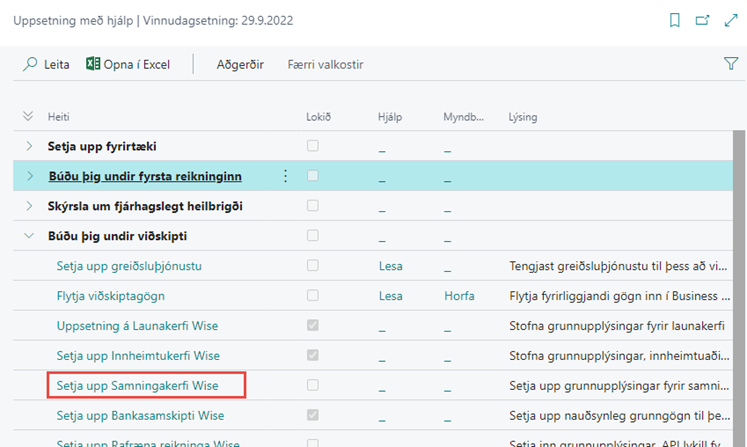This screenshot has height=447, width=747.
Task: Expand Skýrsla um fjárhagslegt heilbrigði group
Action: [x=29, y=206]
